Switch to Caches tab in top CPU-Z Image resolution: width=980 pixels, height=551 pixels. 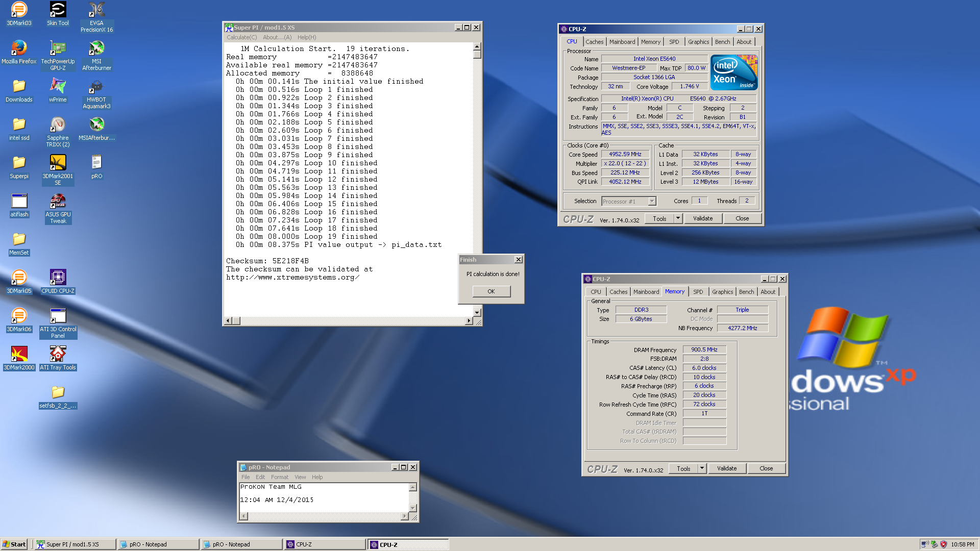594,42
